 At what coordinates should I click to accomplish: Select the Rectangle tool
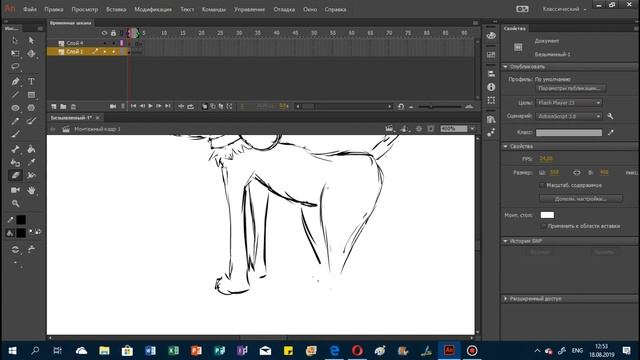(31, 95)
